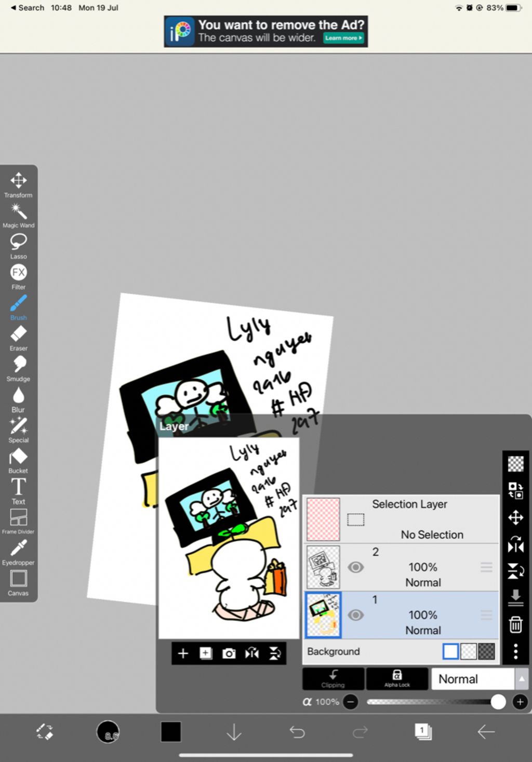This screenshot has width=532, height=762.
Task: Select the Text tool
Action: [18, 491]
